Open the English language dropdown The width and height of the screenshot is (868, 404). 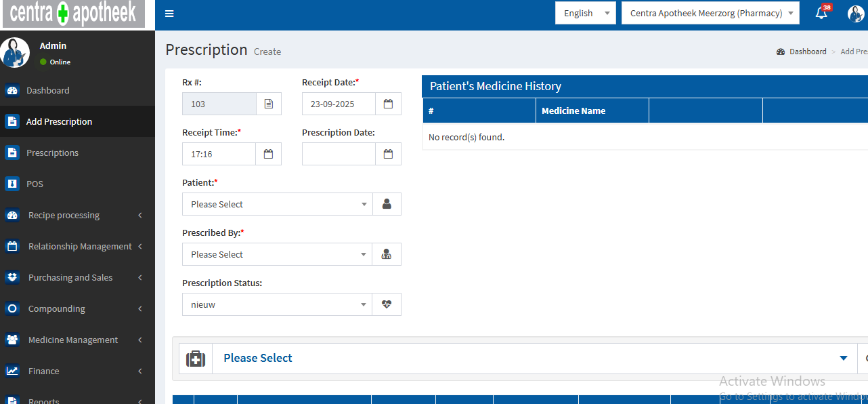coord(585,13)
